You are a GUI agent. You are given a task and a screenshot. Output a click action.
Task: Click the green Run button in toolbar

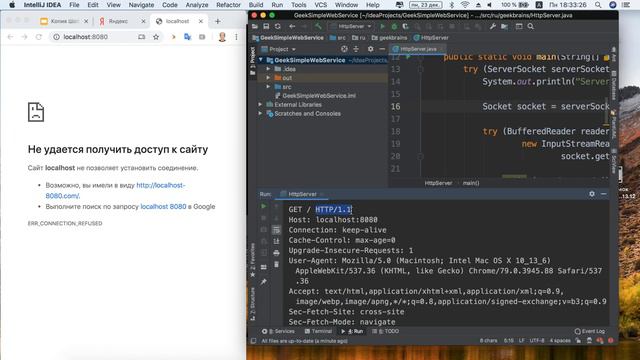382,27
